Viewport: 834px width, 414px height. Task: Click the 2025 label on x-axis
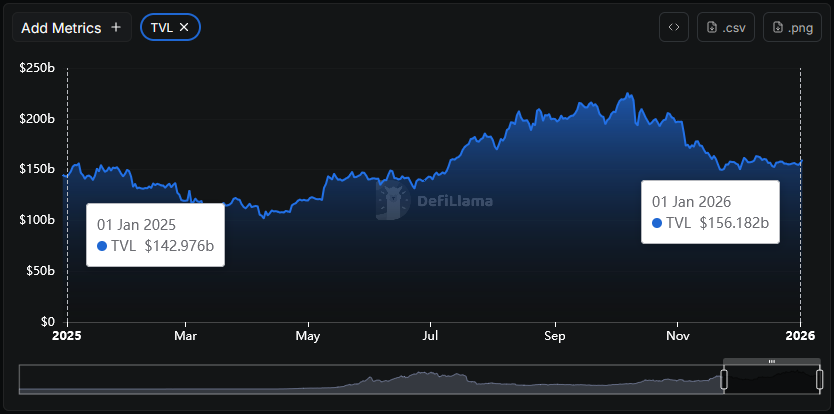(x=67, y=337)
